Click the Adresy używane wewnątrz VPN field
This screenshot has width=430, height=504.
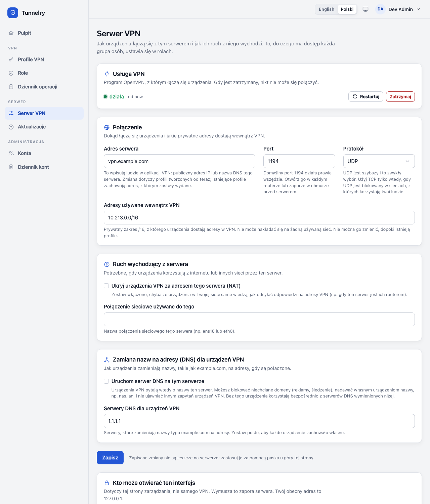point(259,218)
